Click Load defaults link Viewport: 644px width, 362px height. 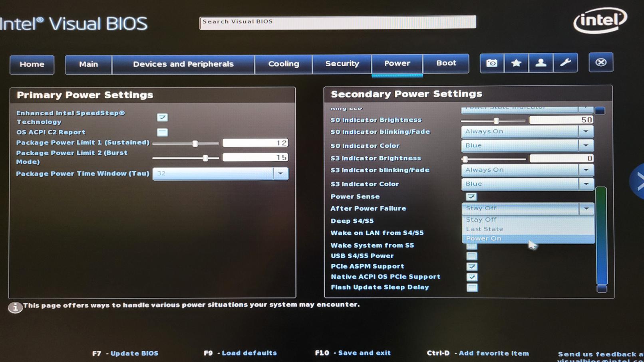pyautogui.click(x=249, y=353)
